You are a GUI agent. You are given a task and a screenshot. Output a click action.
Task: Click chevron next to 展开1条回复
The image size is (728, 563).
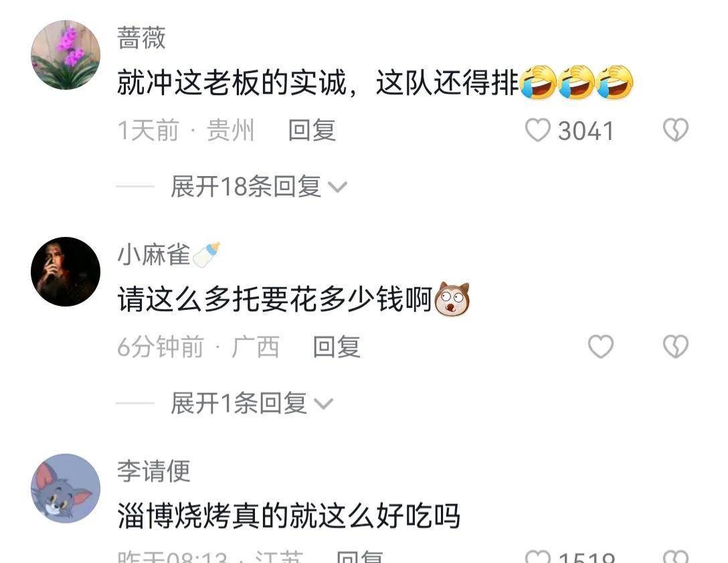click(323, 404)
